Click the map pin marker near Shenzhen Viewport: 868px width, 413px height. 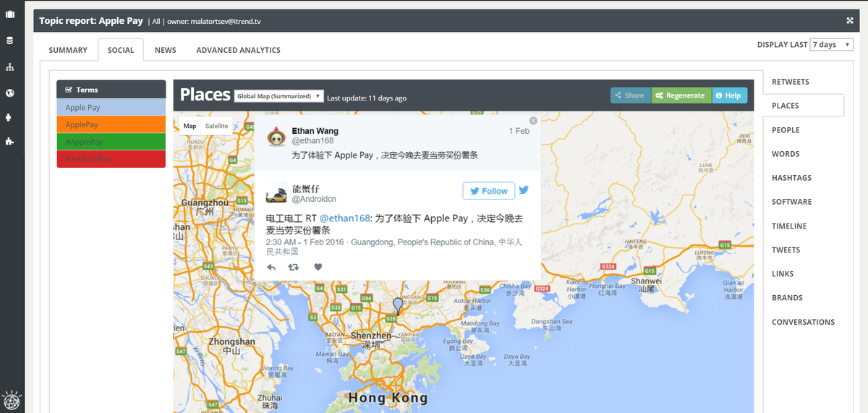click(397, 305)
